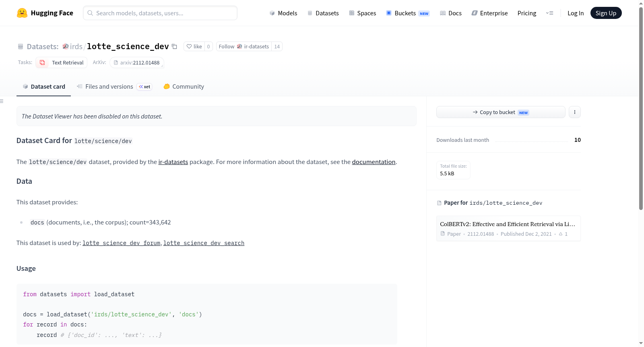Viewport: 644px width, 347px height.
Task: Open the navigation overflow menu icon
Action: pyautogui.click(x=549, y=13)
